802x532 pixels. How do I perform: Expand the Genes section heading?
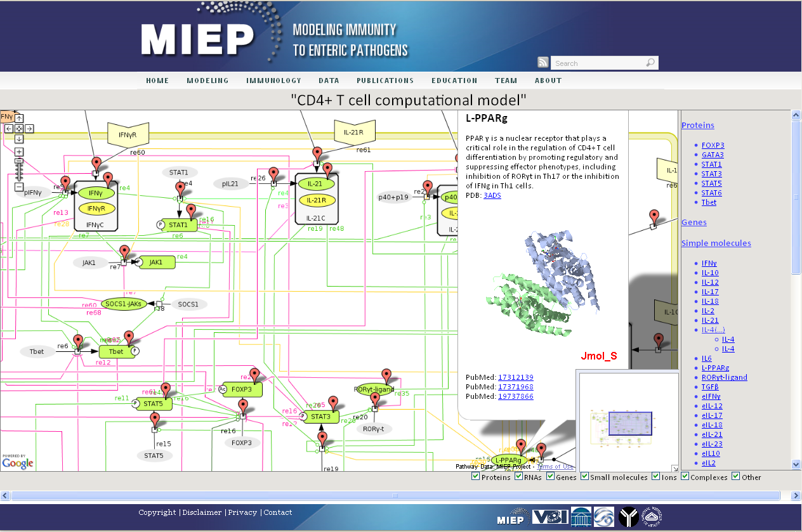[694, 223]
